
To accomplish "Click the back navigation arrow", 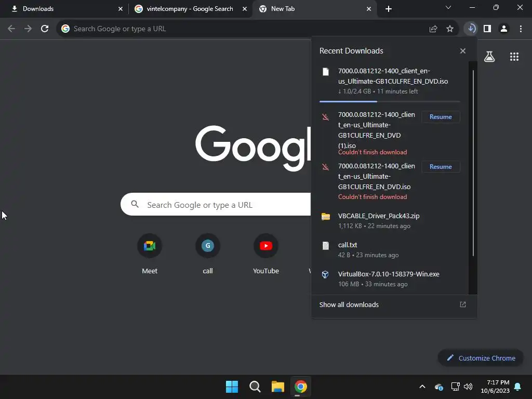I will tap(11, 29).
